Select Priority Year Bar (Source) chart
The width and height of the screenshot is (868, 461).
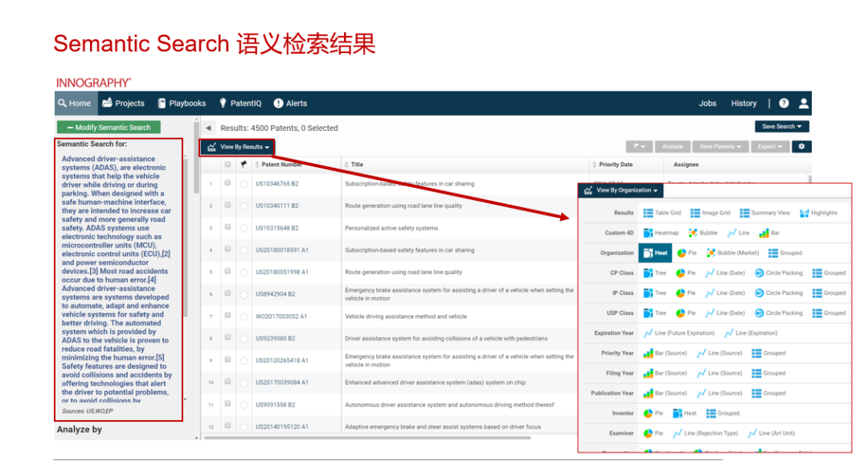point(665,353)
